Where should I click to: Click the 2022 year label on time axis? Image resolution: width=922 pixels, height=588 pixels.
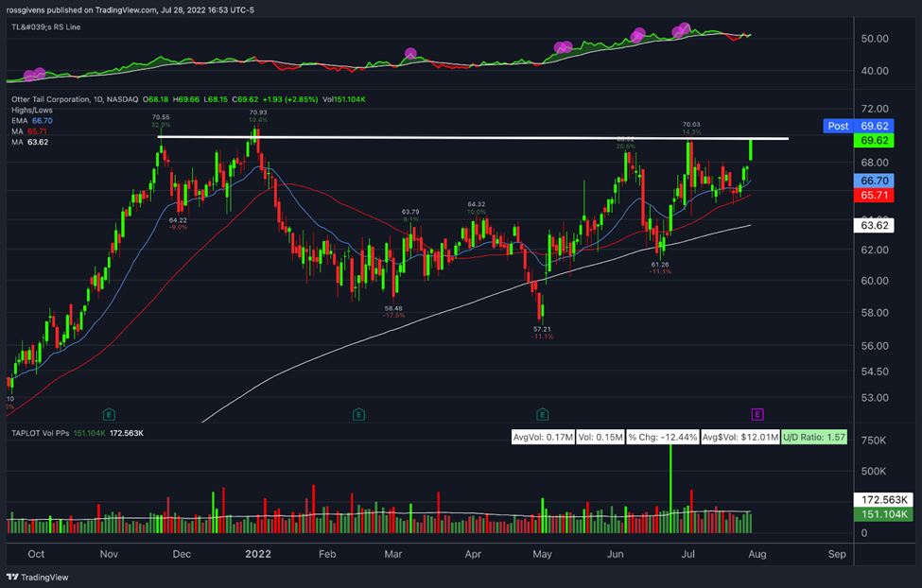pyautogui.click(x=258, y=554)
